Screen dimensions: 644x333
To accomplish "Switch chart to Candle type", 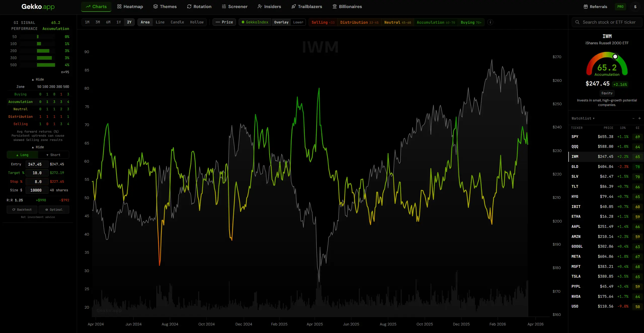I will click(177, 22).
